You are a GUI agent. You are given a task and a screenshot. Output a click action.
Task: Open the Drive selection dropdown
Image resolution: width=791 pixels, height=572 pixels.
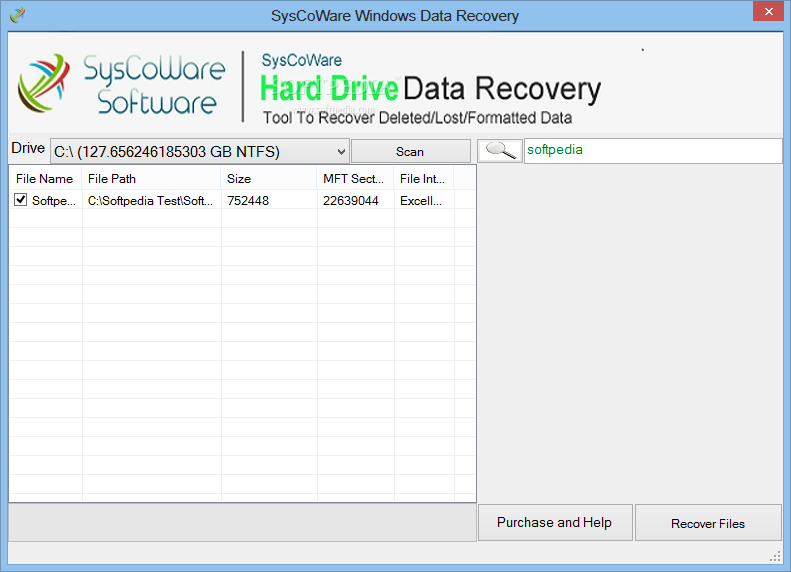[200, 151]
